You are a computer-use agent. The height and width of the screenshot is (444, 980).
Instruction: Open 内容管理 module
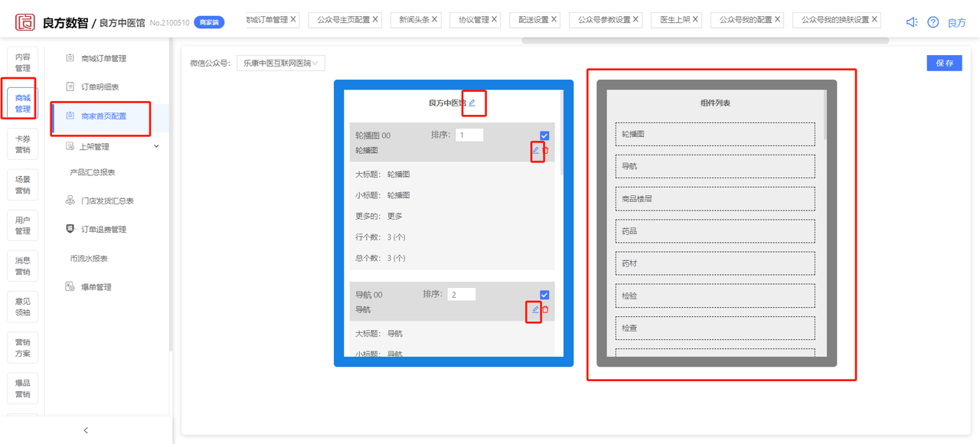point(23,63)
